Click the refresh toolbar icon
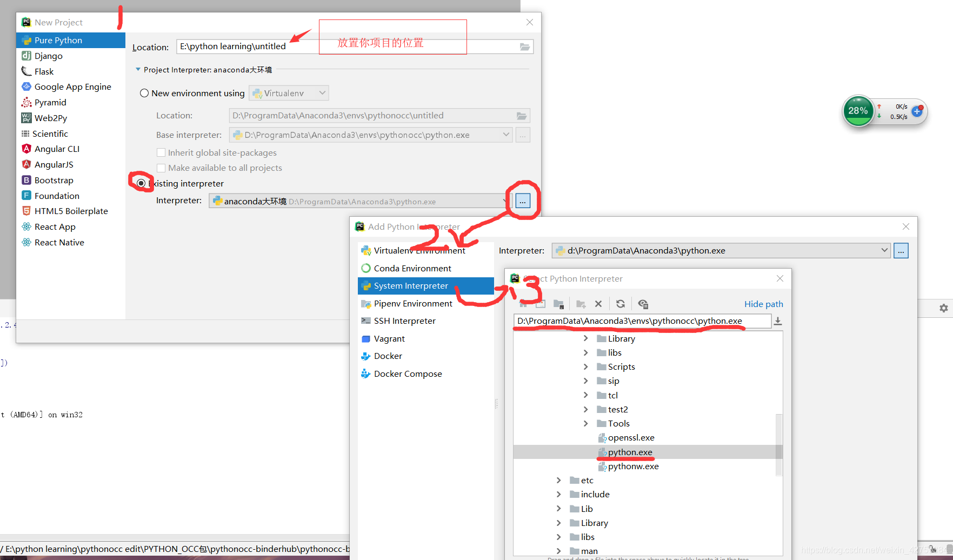This screenshot has height=560, width=953. pos(621,304)
